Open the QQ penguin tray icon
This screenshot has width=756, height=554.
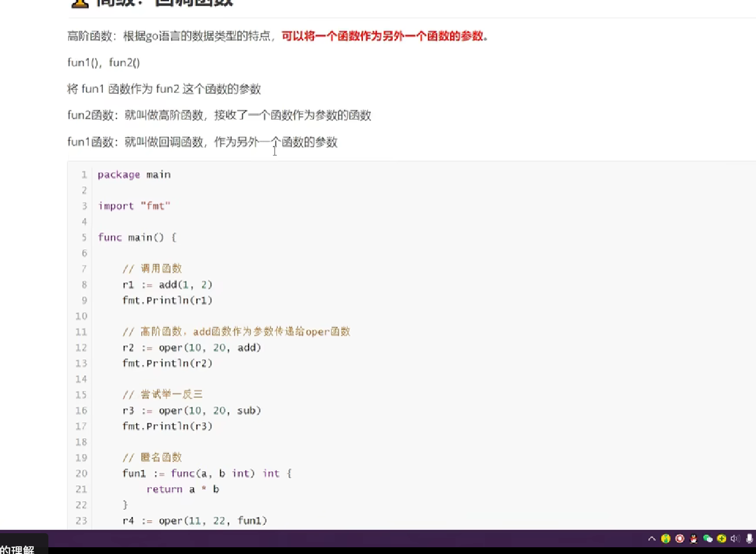tap(694, 539)
